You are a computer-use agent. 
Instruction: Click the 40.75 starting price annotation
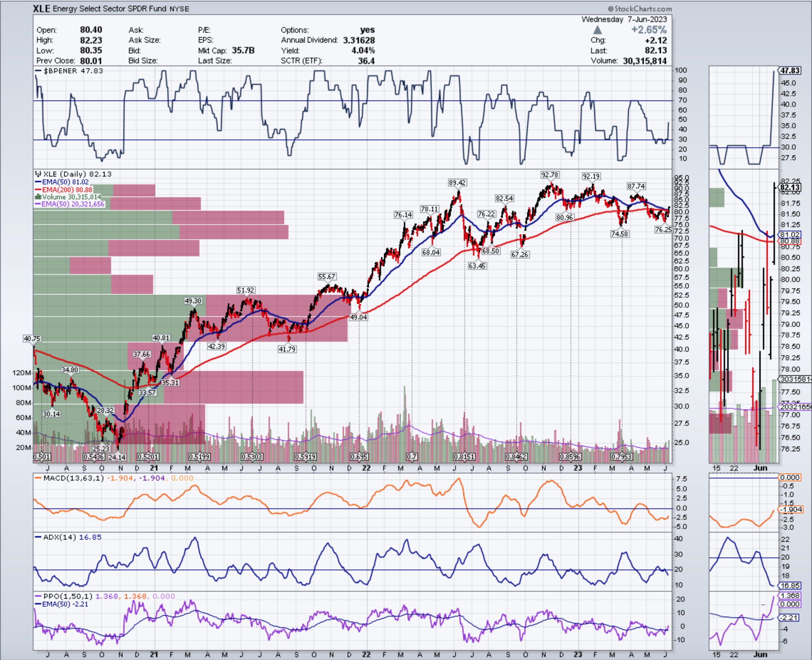[32, 338]
